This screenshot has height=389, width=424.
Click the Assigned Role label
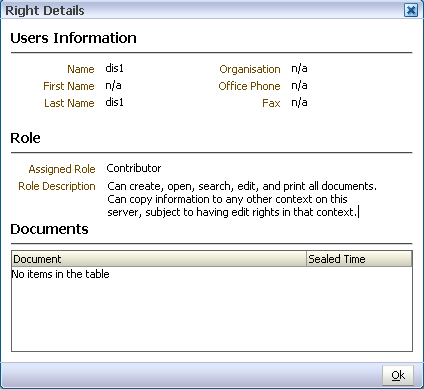(x=62, y=169)
